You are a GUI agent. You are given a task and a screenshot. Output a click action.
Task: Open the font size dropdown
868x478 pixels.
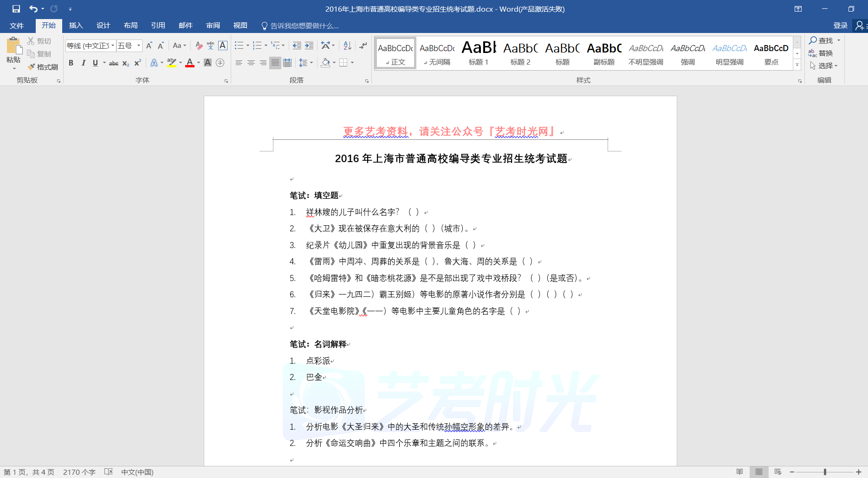(138, 46)
